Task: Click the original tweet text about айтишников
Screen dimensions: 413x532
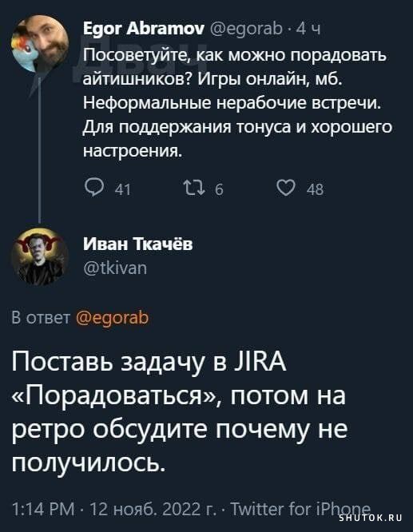Action: 237,102
